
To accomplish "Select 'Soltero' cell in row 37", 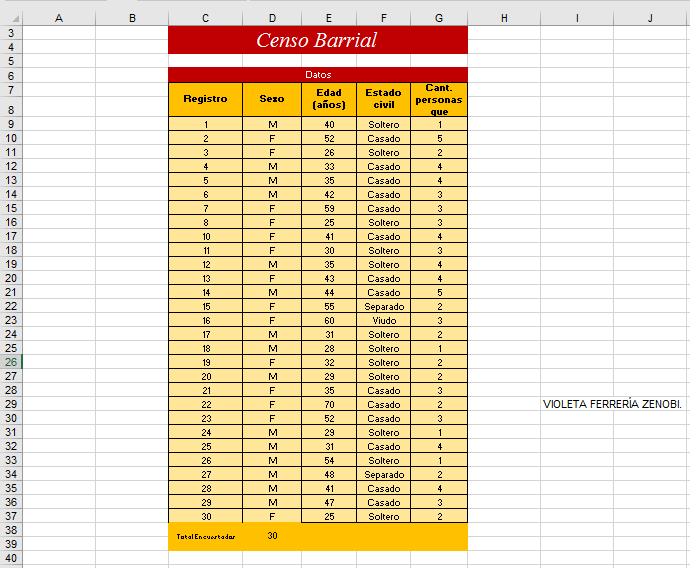I will (384, 517).
